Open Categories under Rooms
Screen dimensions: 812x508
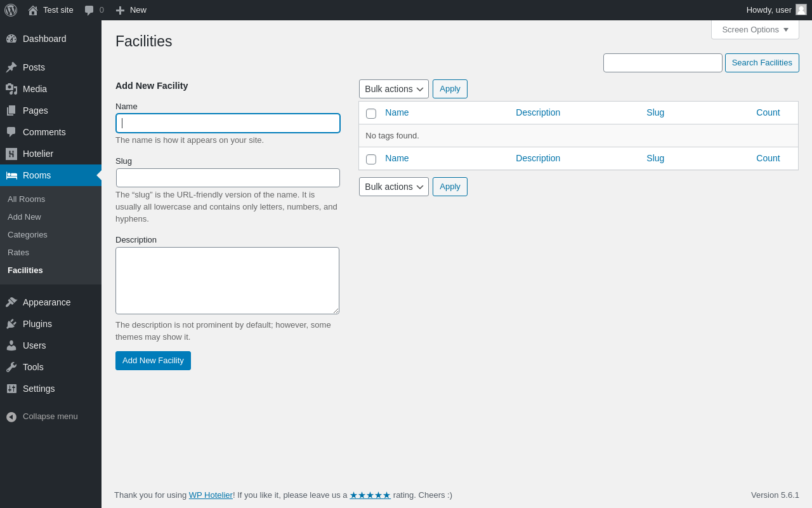27,235
